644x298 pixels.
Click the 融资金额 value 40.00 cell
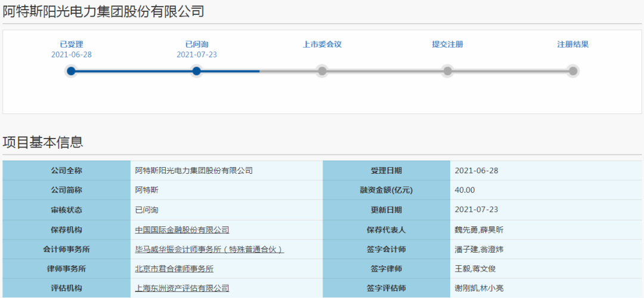(x=465, y=191)
